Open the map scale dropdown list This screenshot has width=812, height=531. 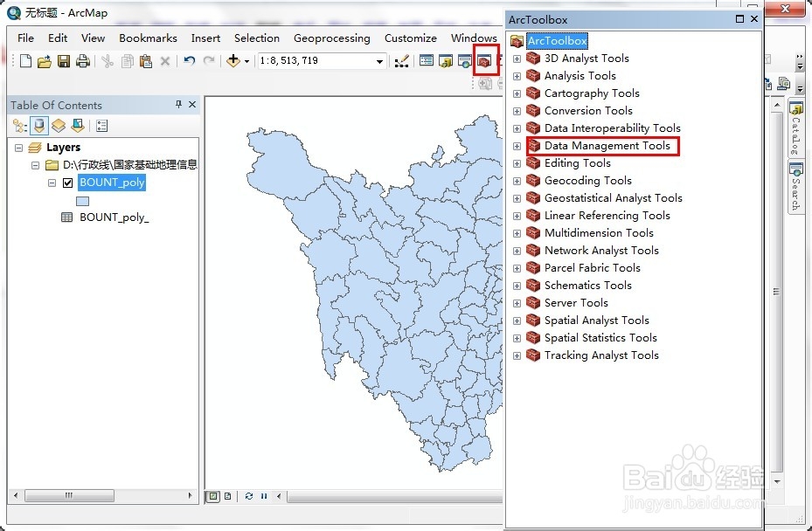tap(379, 61)
